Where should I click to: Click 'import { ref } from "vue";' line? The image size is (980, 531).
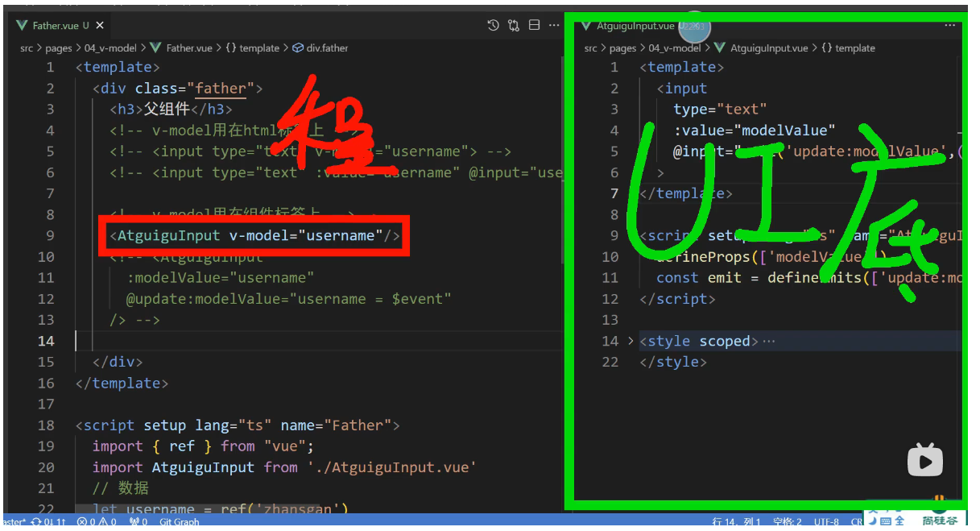coord(203,446)
